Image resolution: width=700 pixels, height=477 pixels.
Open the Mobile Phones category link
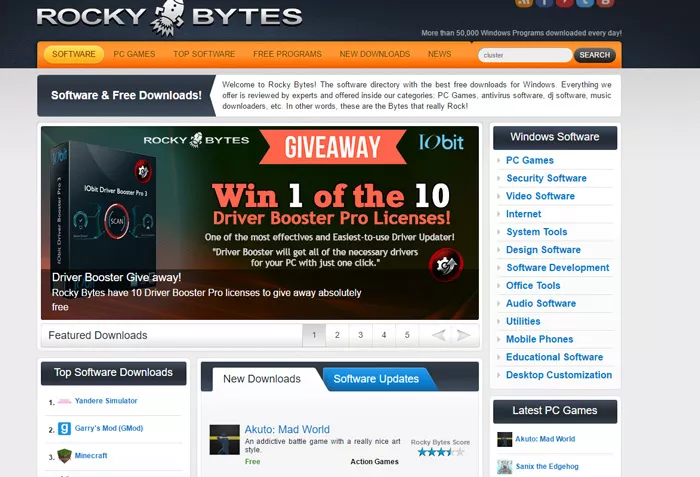539,339
